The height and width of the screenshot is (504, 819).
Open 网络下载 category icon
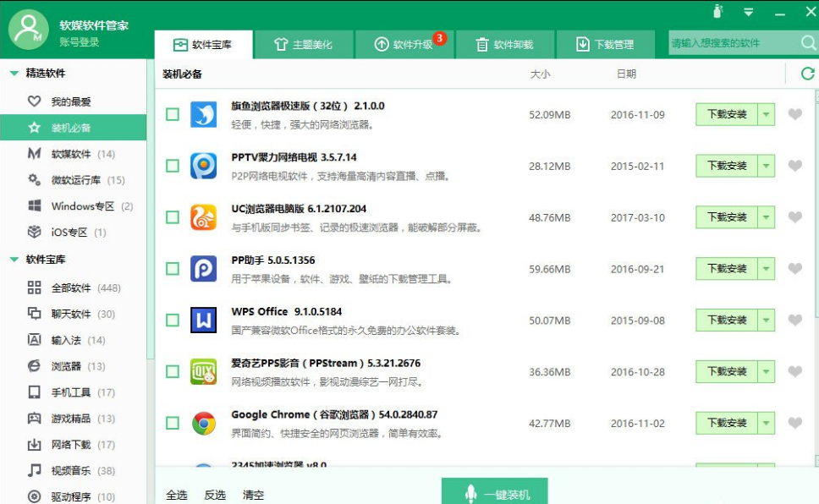pyautogui.click(x=35, y=445)
